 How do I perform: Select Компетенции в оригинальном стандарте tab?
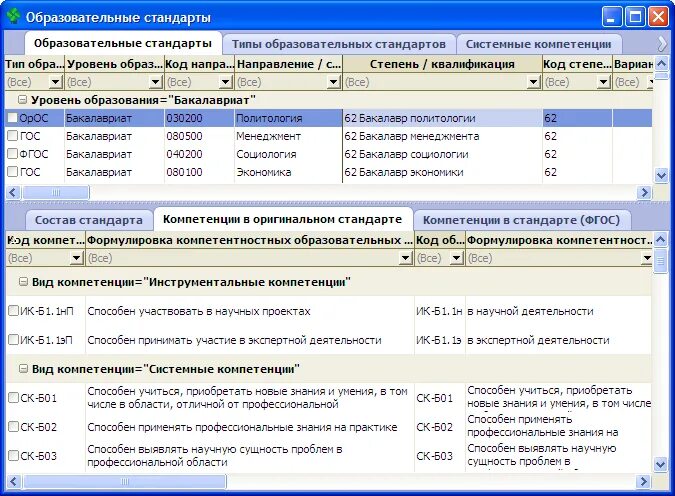coord(283,219)
